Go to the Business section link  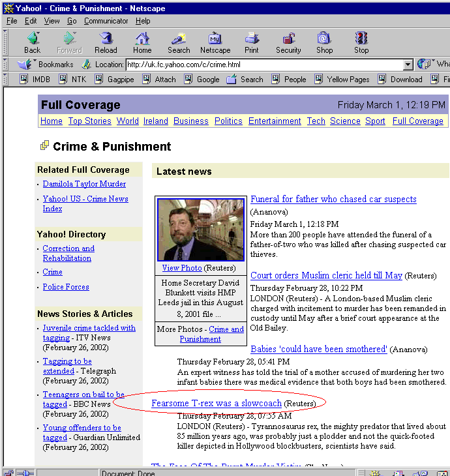[x=191, y=121]
